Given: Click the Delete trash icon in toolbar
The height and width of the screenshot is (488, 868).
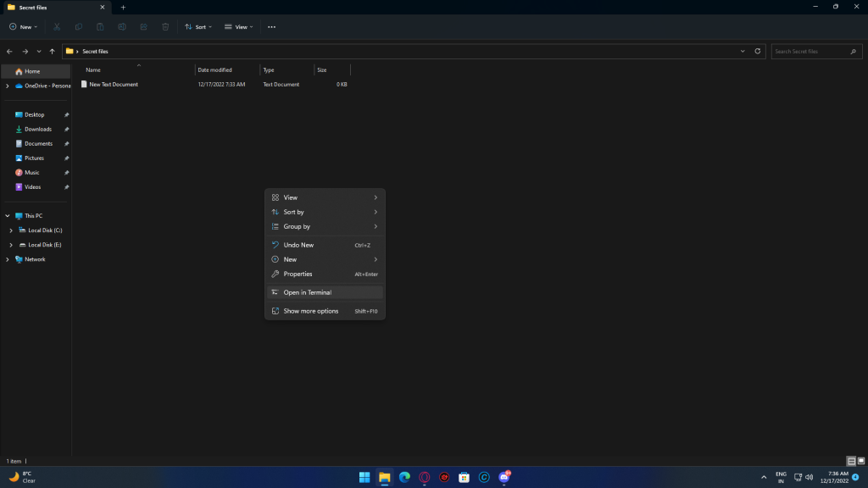Looking at the screenshot, I should pos(165,27).
